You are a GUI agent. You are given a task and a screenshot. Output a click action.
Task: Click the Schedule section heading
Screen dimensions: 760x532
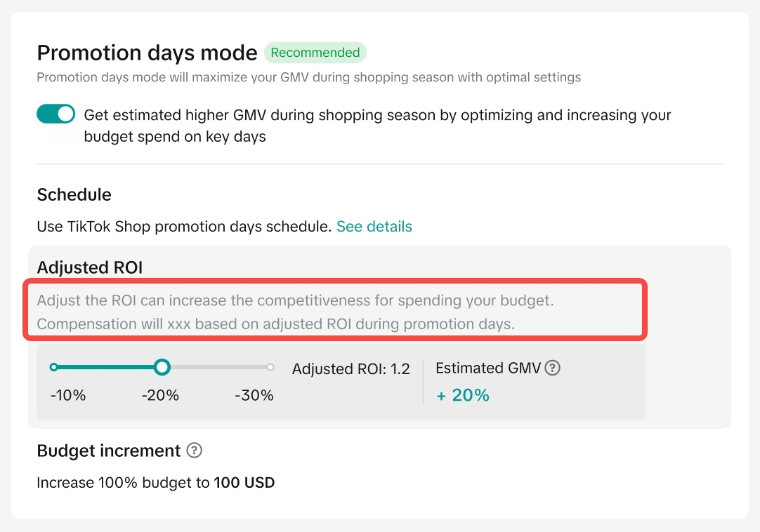(x=74, y=194)
